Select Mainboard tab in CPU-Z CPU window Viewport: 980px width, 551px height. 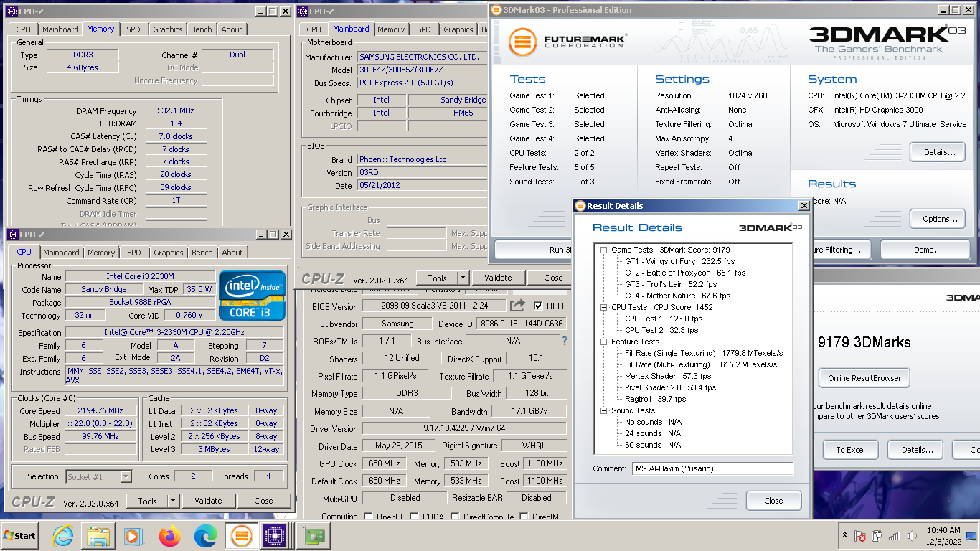coord(61,253)
